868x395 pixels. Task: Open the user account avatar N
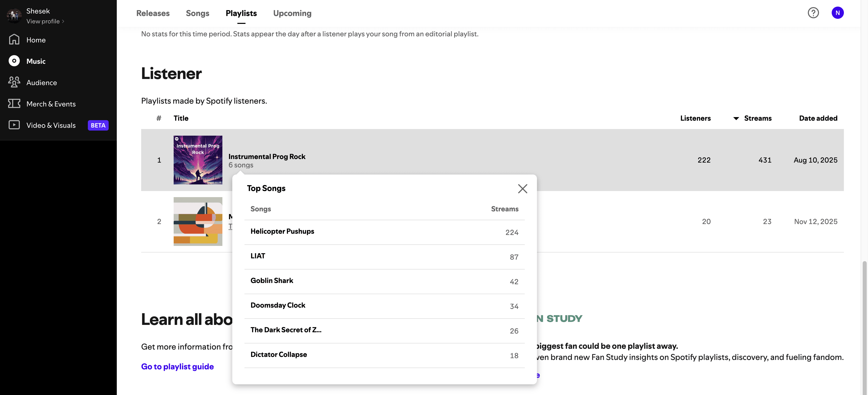[837, 13]
